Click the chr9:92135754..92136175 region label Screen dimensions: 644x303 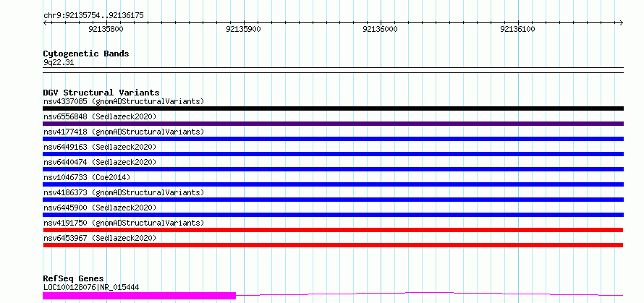point(93,16)
